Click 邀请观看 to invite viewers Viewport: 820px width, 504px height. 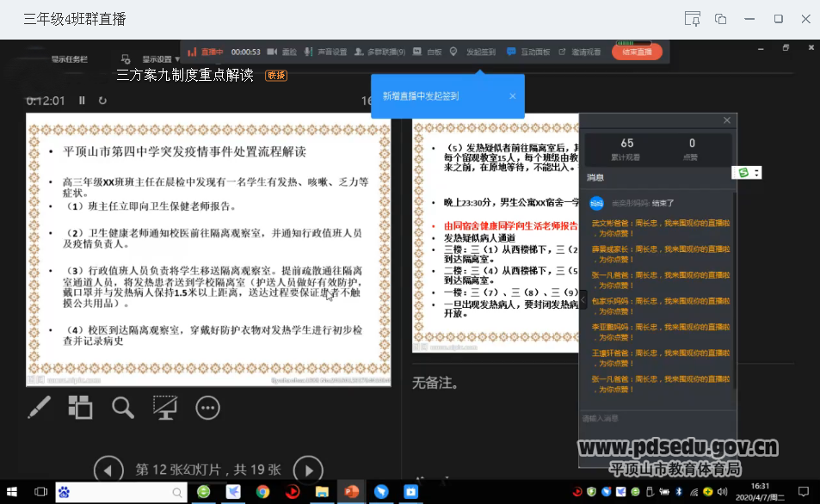pos(580,52)
